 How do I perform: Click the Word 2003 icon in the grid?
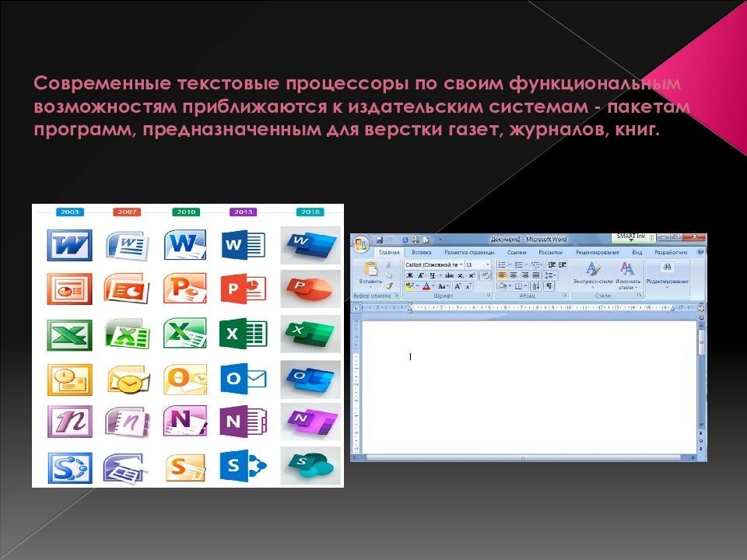tap(69, 245)
